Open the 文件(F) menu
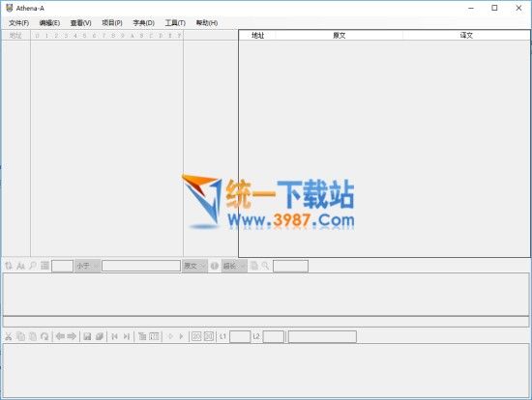This screenshot has height=400, width=532. (x=19, y=23)
